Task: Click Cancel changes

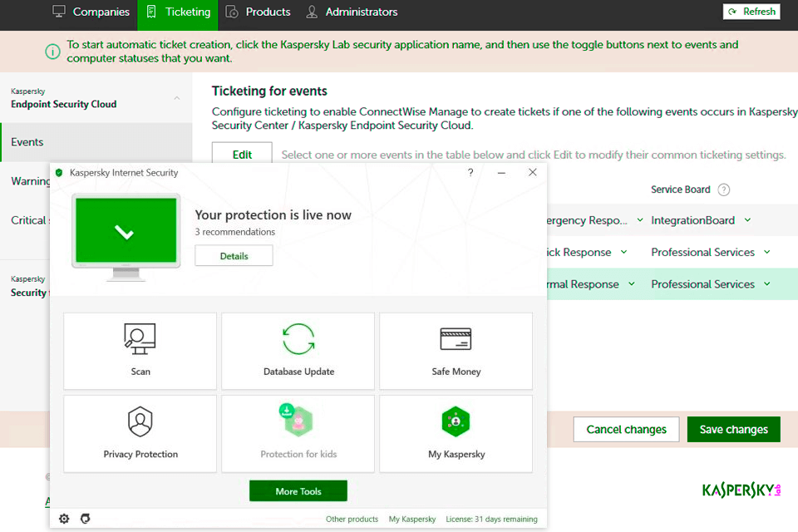Action: tap(626, 429)
